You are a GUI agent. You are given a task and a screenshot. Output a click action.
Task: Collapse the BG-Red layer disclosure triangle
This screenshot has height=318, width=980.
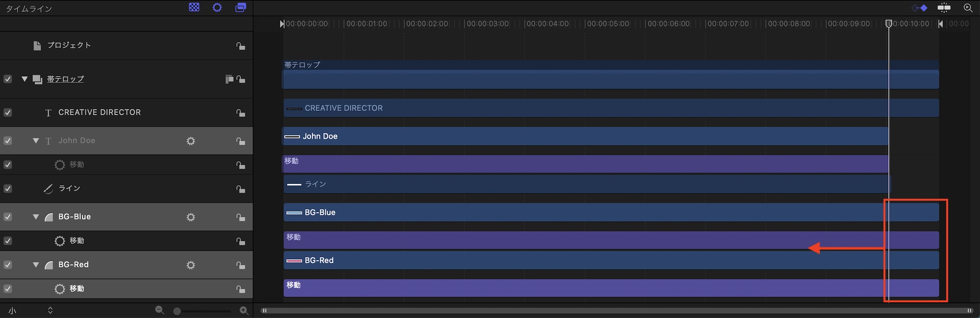tap(36, 265)
